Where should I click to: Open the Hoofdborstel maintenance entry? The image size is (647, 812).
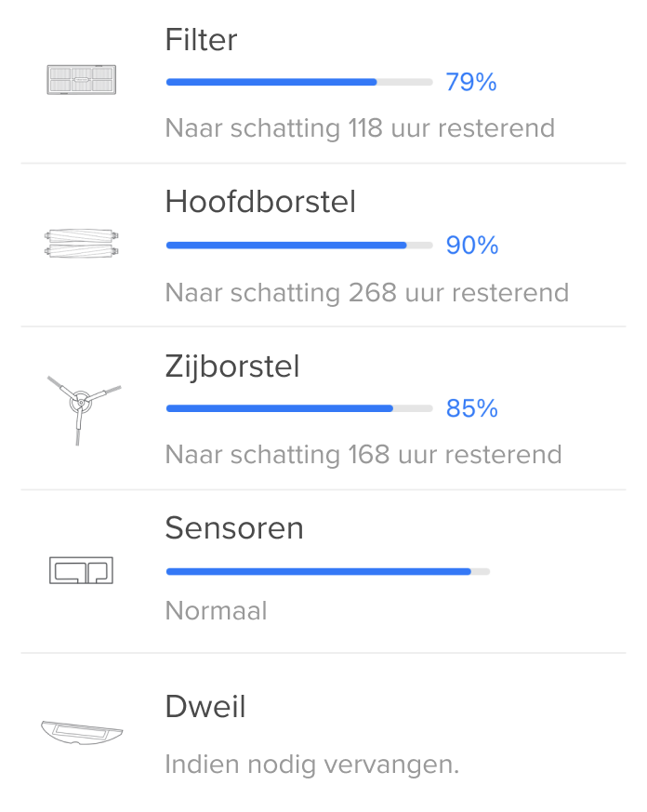(x=323, y=245)
